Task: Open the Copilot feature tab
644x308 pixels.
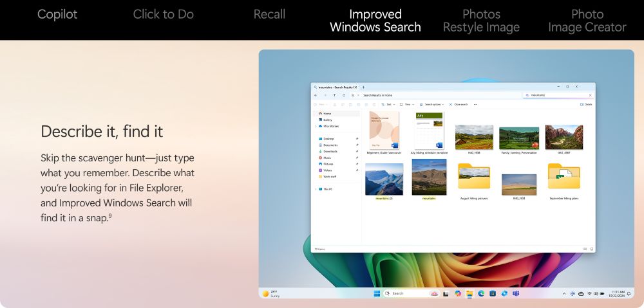Action: pyautogui.click(x=57, y=14)
